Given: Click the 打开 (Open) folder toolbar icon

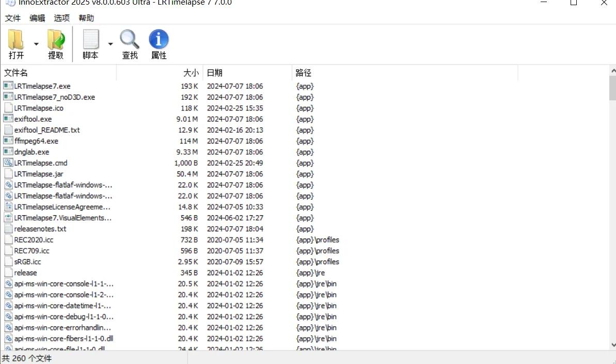Looking at the screenshot, I should coord(16,40).
